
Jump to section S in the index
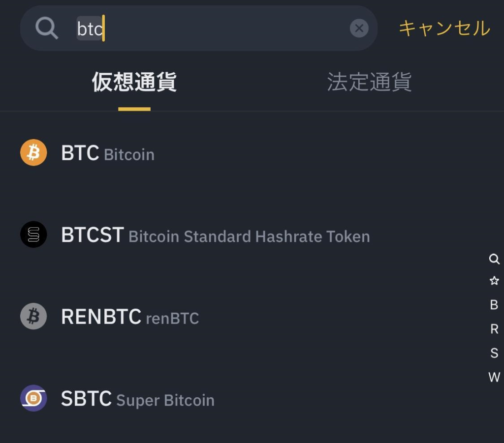point(493,353)
